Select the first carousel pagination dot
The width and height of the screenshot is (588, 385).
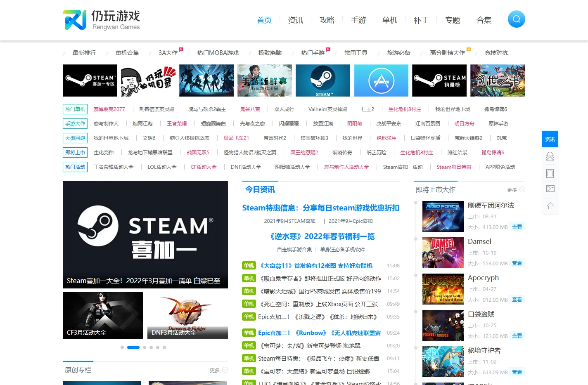click(x=122, y=347)
